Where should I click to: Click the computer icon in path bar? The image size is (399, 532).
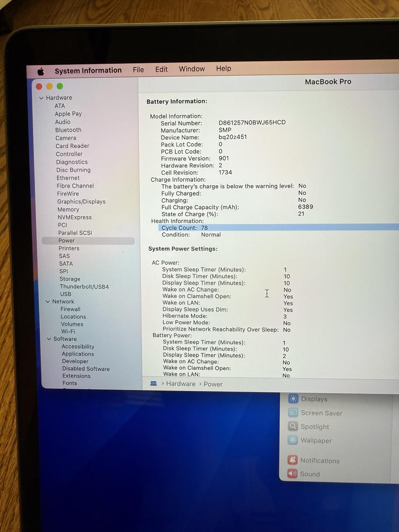coord(154,383)
